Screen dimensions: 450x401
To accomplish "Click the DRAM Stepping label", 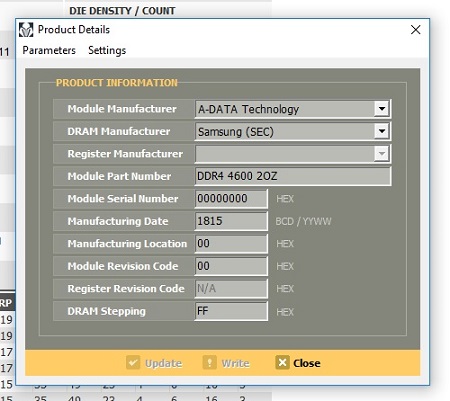I will coord(106,311).
